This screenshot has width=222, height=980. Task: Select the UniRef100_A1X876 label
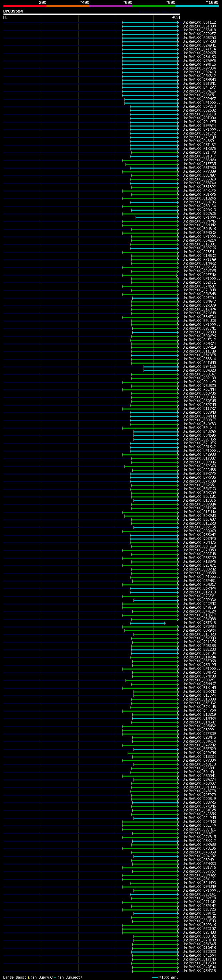(x=199, y=148)
